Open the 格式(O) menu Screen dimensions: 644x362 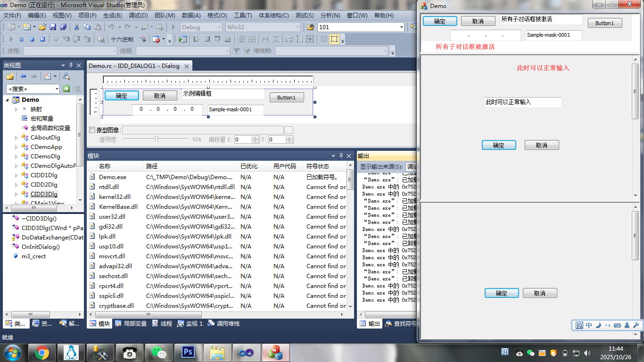[x=217, y=15]
